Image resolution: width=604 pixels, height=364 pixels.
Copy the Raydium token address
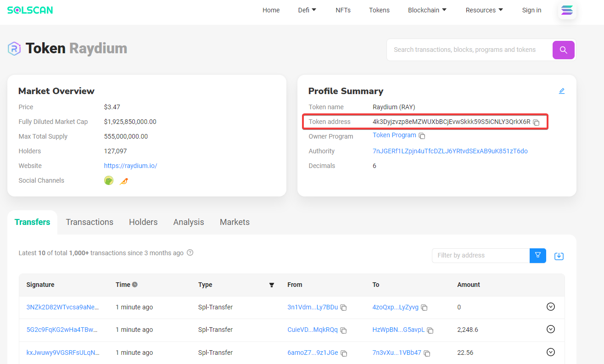(x=536, y=122)
